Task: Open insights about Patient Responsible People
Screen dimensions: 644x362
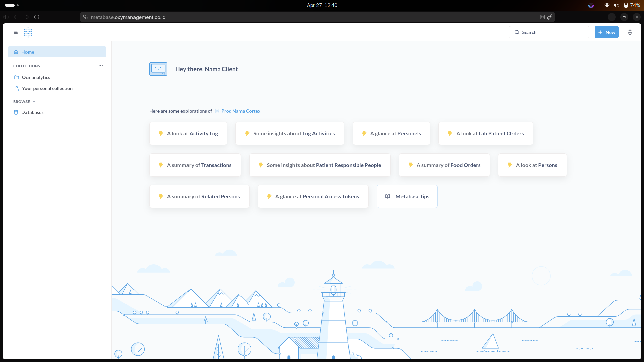Action: click(320, 165)
